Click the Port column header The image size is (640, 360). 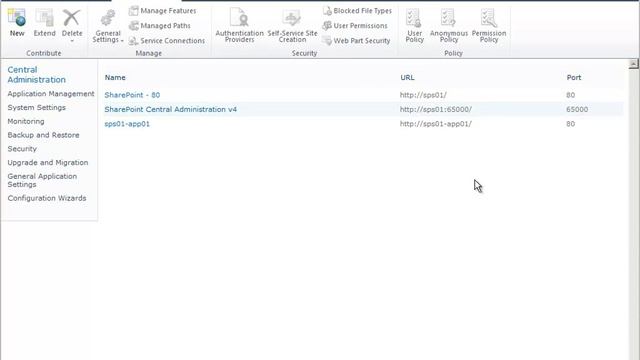573,78
